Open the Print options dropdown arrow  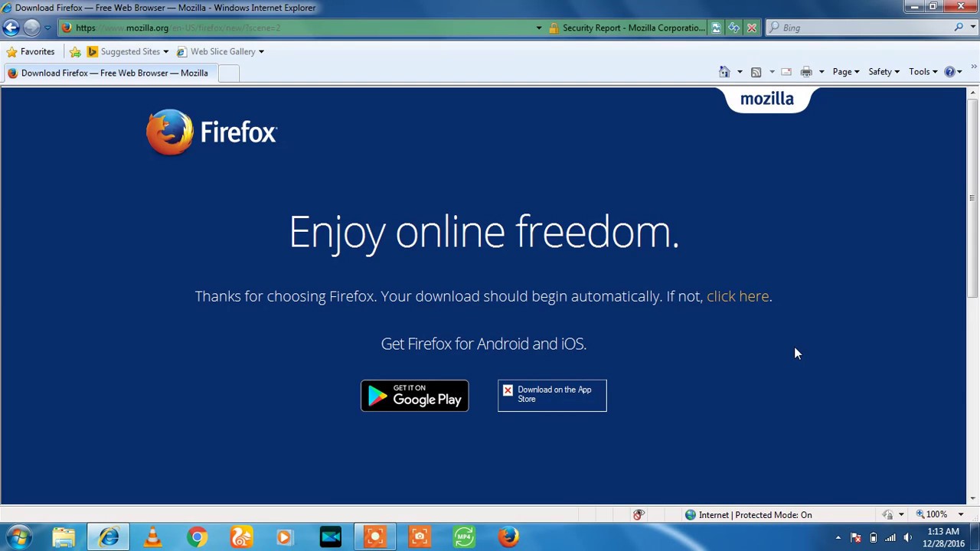point(822,72)
